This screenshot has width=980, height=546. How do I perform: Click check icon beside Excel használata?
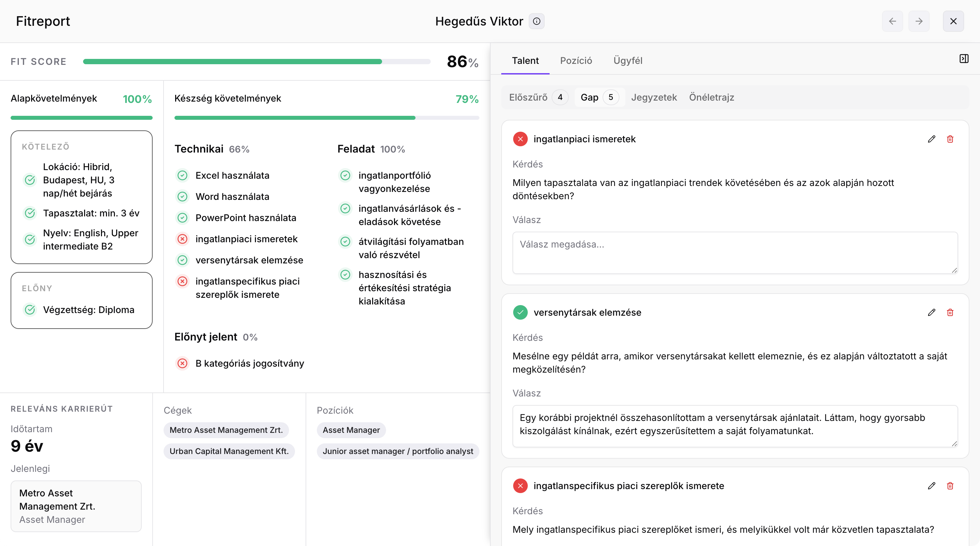click(x=183, y=175)
